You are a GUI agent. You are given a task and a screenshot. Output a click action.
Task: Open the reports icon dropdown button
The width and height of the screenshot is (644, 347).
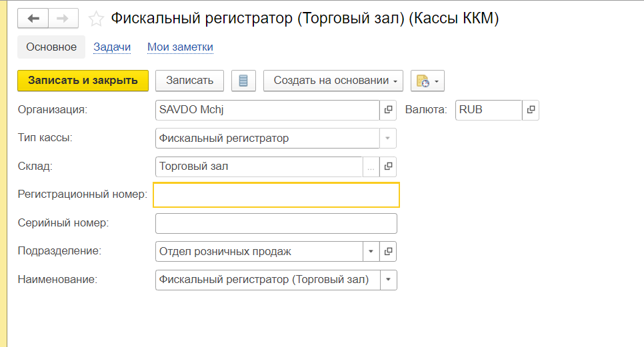(x=427, y=81)
